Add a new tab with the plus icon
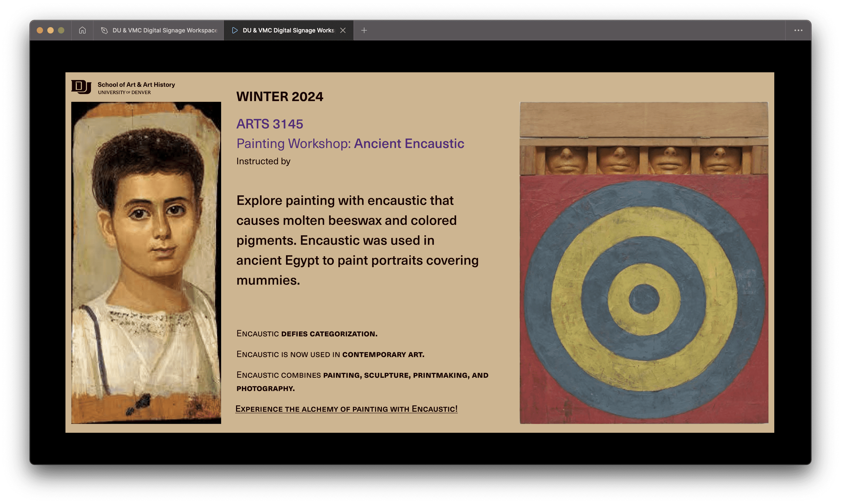The height and width of the screenshot is (504, 841). (x=364, y=30)
